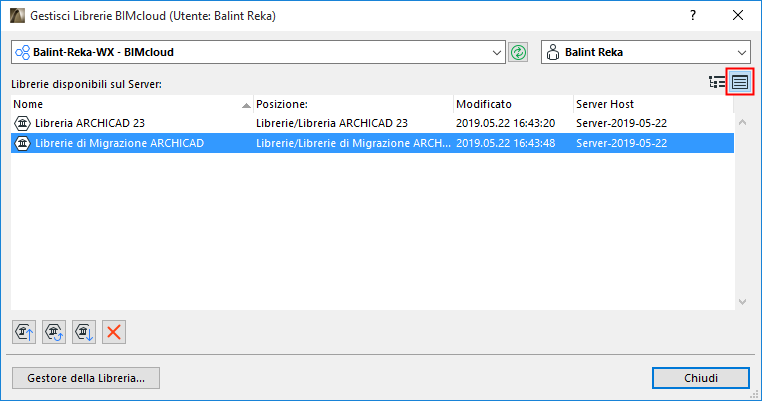Open the Balint Reka user dropdown
This screenshot has height=401, width=762.
point(645,52)
